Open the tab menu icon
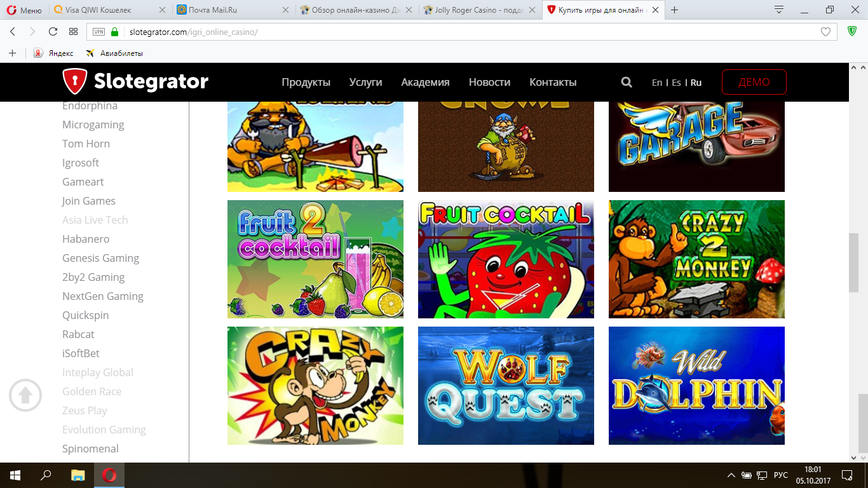The height and width of the screenshot is (488, 868). click(x=779, y=10)
